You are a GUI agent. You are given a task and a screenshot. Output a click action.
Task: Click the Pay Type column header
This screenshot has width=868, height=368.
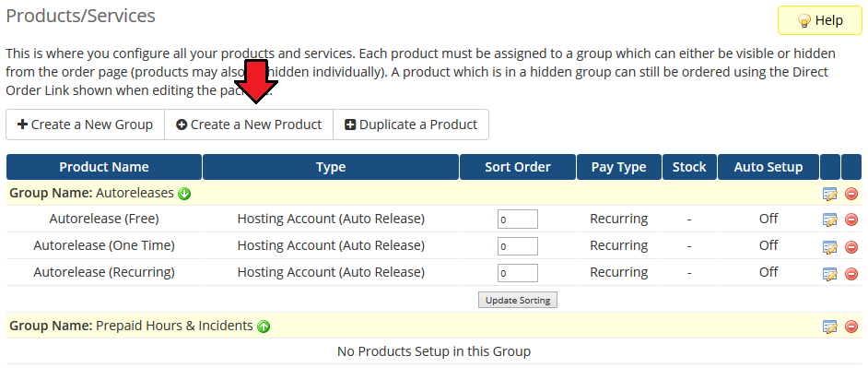pos(619,167)
